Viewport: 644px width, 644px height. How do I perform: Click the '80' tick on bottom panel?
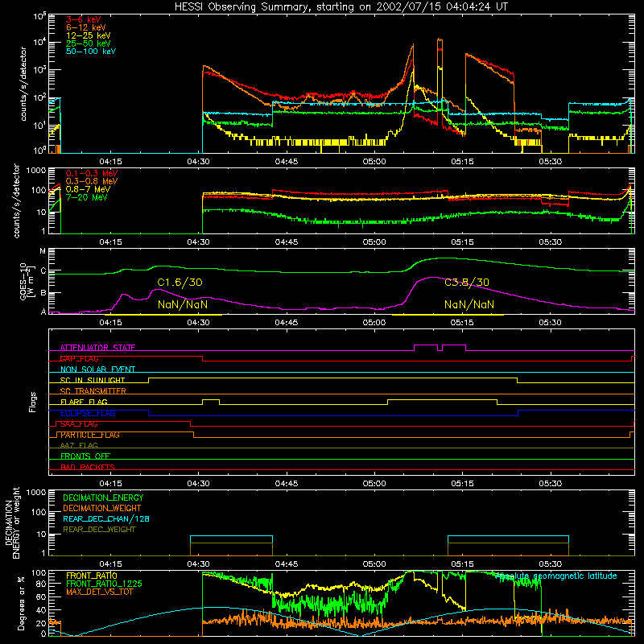point(41,584)
